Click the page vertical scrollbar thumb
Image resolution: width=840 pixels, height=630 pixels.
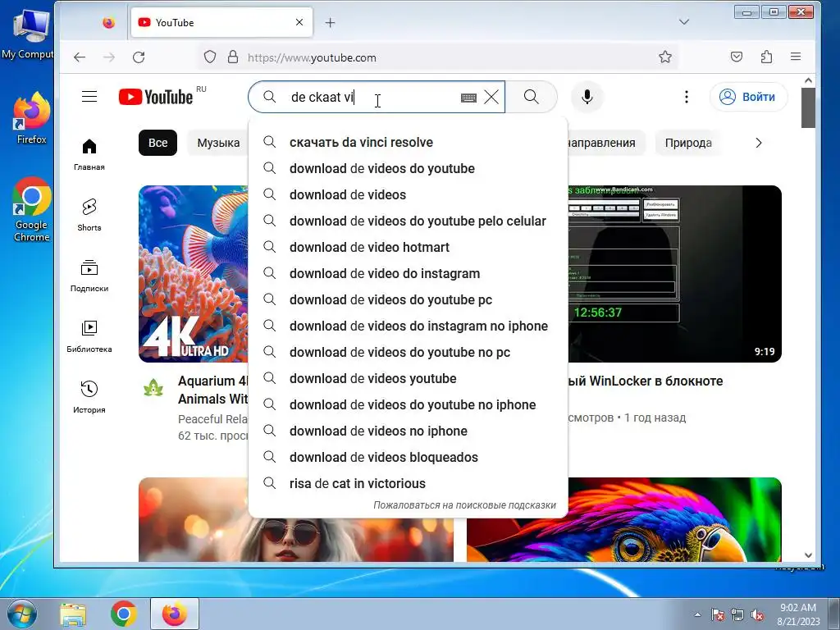[808, 107]
